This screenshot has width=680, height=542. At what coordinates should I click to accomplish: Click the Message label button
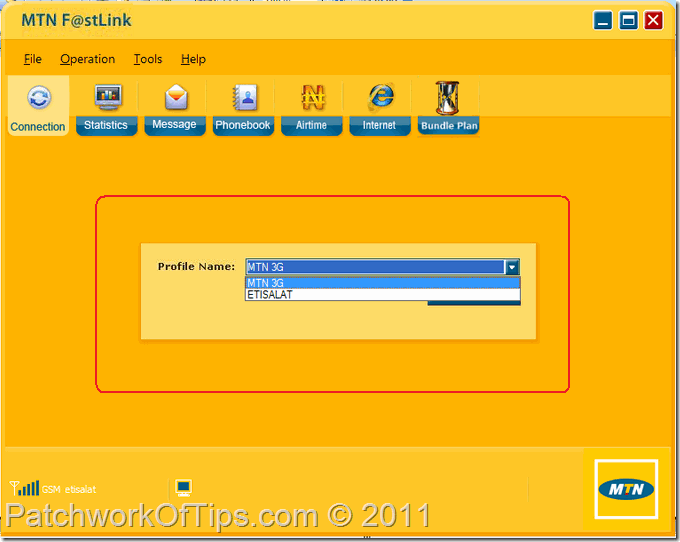pos(174,125)
